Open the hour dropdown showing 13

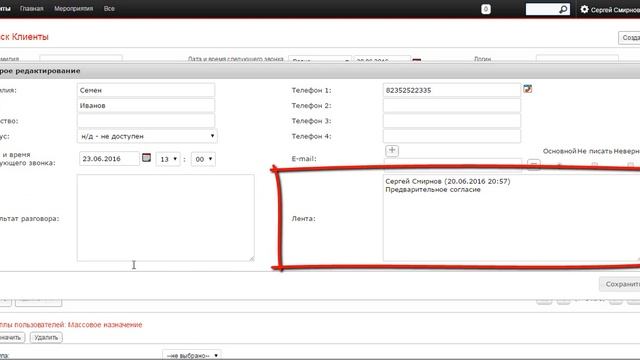[168, 159]
